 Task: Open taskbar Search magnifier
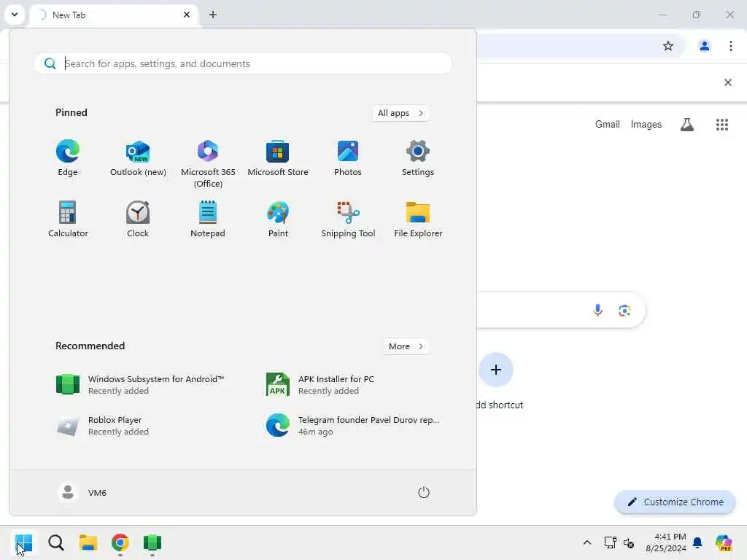(55, 542)
